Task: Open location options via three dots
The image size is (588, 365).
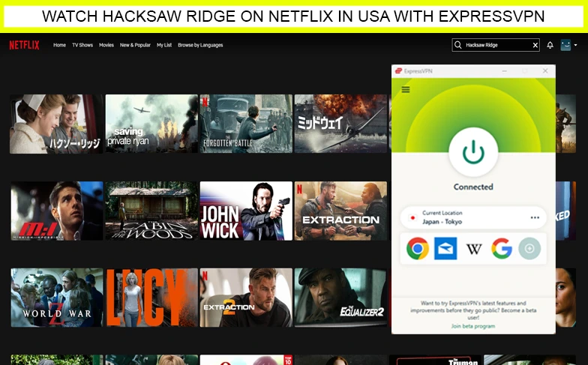Action: tap(535, 217)
